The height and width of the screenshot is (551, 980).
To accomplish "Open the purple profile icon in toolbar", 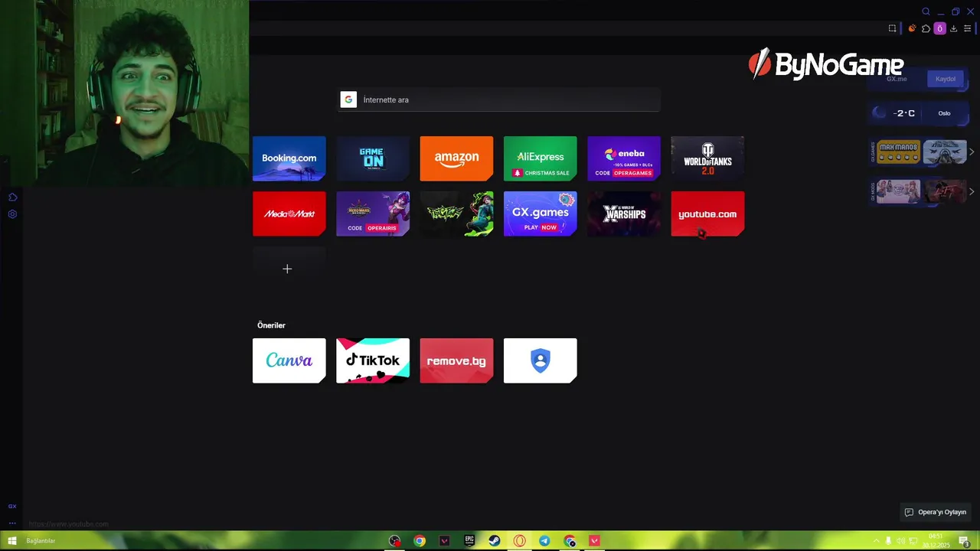I will (939, 28).
